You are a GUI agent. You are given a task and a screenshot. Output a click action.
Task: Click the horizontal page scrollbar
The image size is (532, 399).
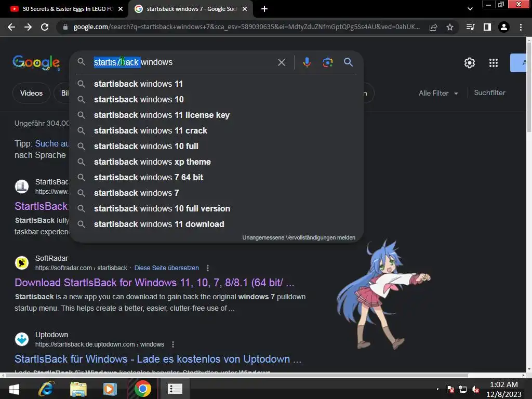236,375
